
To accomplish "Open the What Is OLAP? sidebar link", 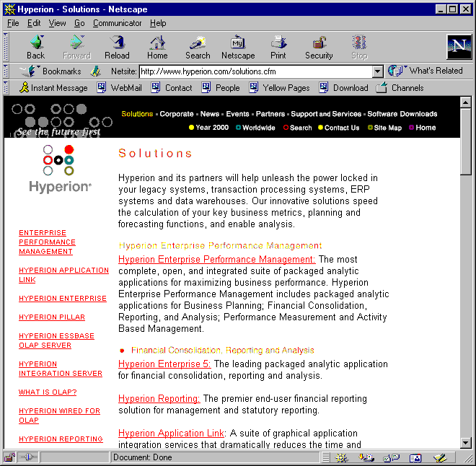I will click(48, 392).
